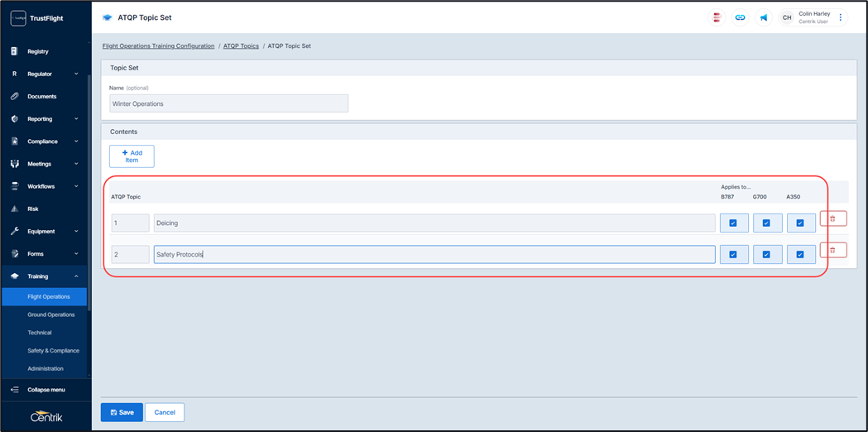Viewport: 868px width, 432px height.
Task: Click the Colin Harley user name
Action: click(814, 14)
